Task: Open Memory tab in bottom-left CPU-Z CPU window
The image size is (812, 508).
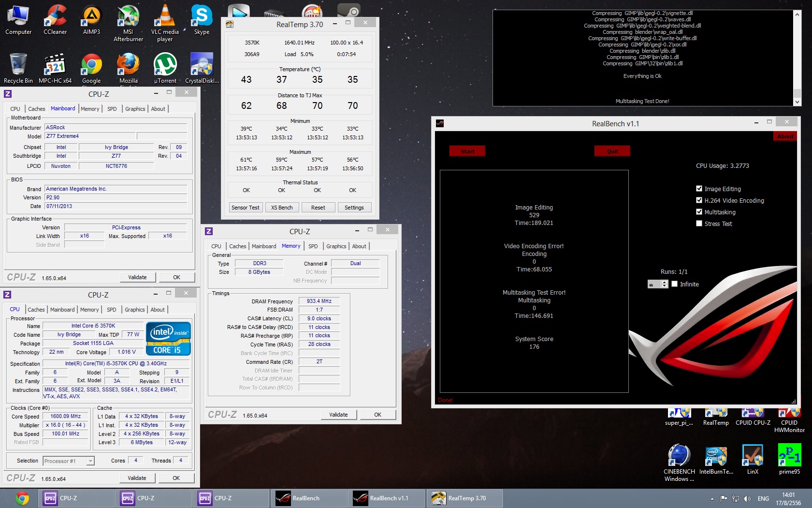Action: pyautogui.click(x=89, y=310)
